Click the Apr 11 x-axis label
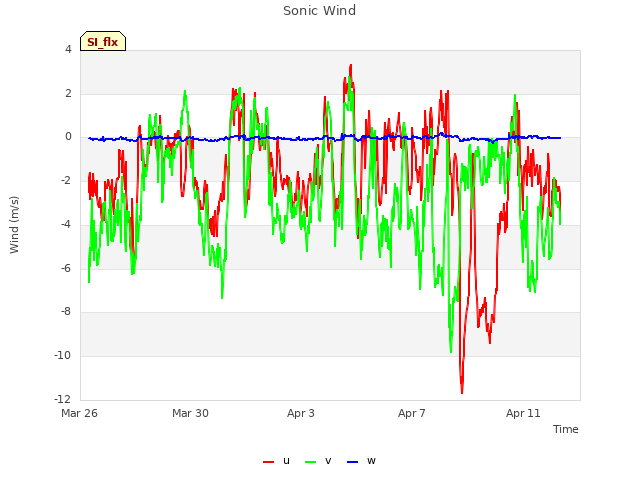The height and width of the screenshot is (480, 640). coord(523,413)
